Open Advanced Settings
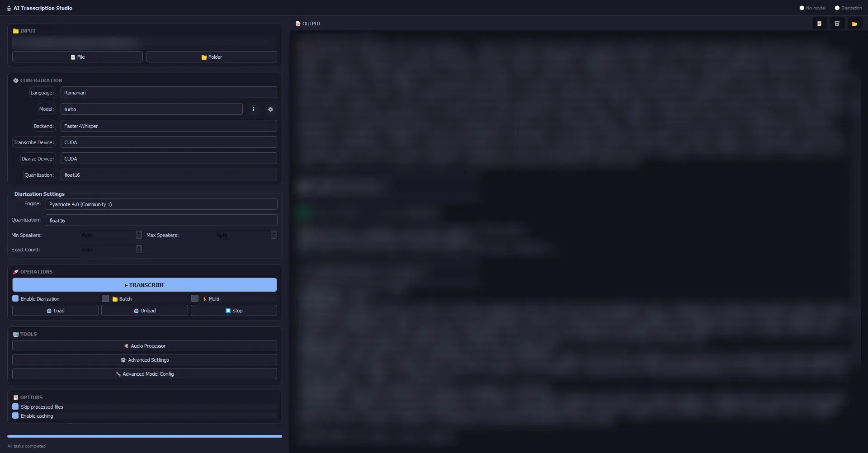The width and height of the screenshot is (868, 453). (x=145, y=360)
